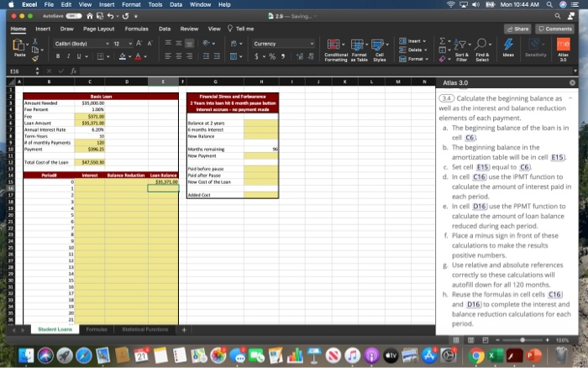Open Cell Styles gallery
Screen dimensions: 588x368
pos(379,50)
